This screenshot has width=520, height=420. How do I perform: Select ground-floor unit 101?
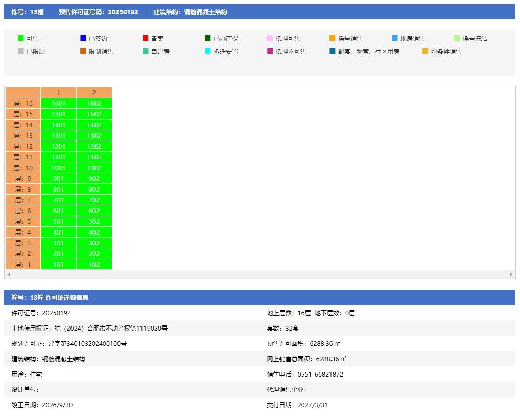click(x=58, y=264)
